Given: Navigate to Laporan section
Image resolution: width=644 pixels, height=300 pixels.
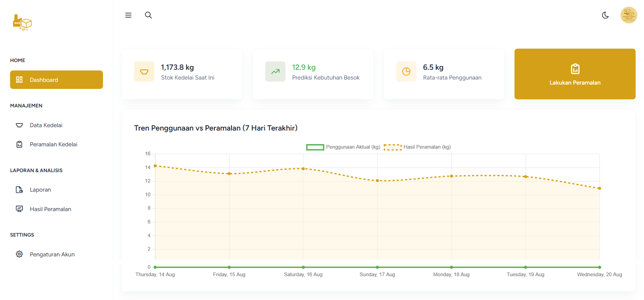Looking at the screenshot, I should [40, 190].
